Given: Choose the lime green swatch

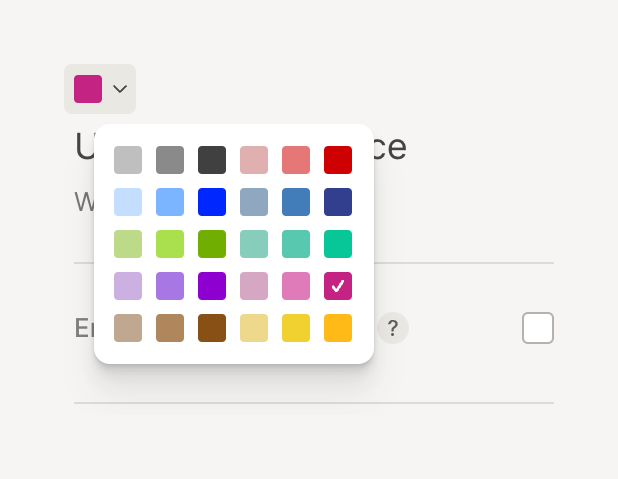Looking at the screenshot, I should 170,244.
